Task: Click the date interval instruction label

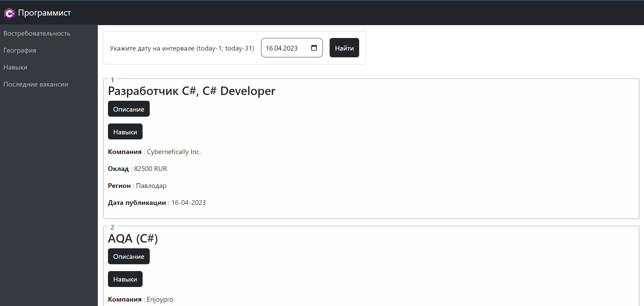Action: (182, 48)
